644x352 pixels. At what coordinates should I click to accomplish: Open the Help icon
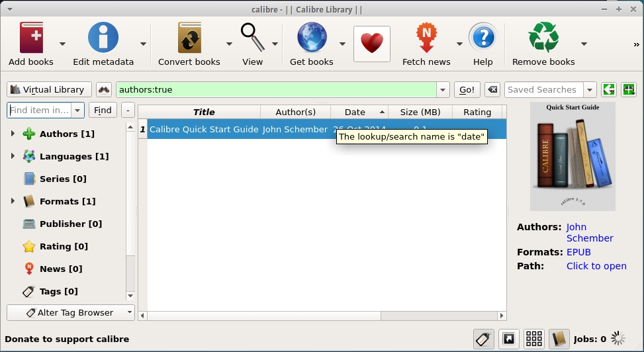[483, 37]
